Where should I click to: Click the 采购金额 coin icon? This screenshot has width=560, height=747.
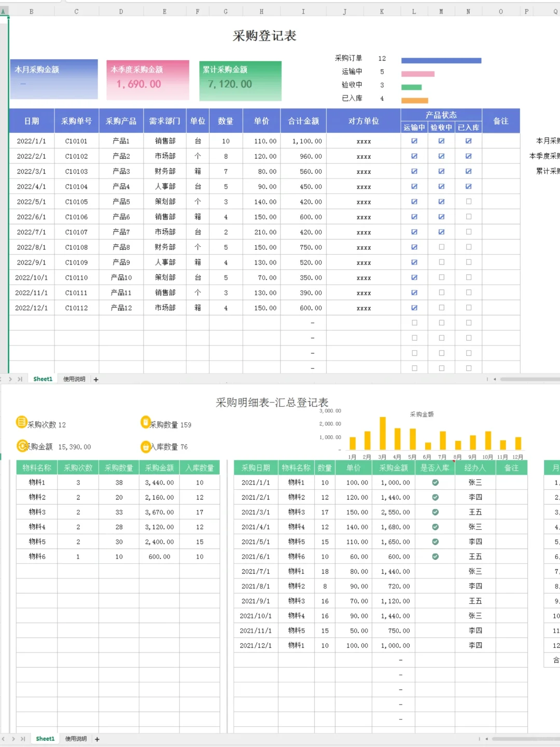pos(21,446)
